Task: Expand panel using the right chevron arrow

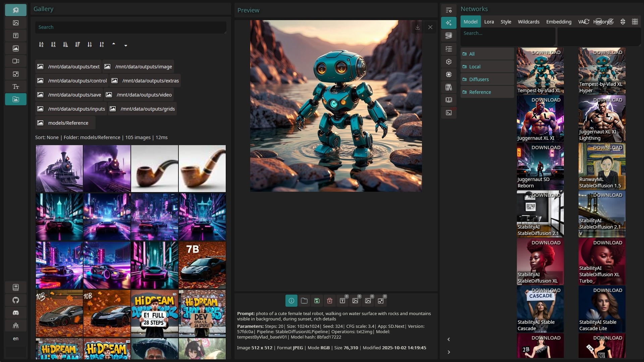Action: (448, 352)
